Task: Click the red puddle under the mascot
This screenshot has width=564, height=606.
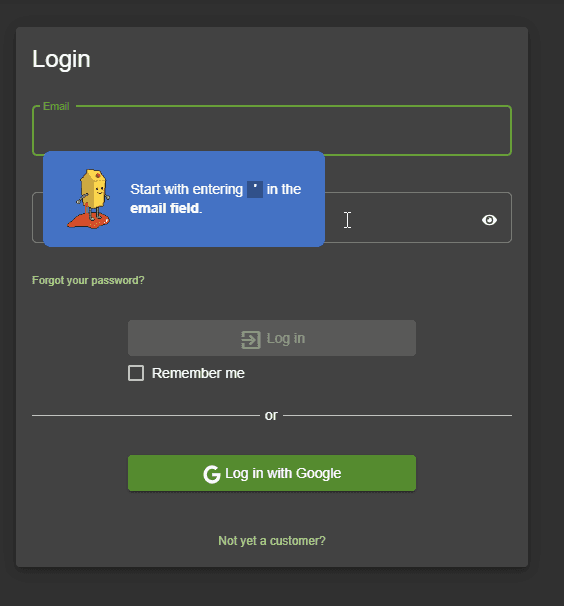Action: pyautogui.click(x=89, y=222)
